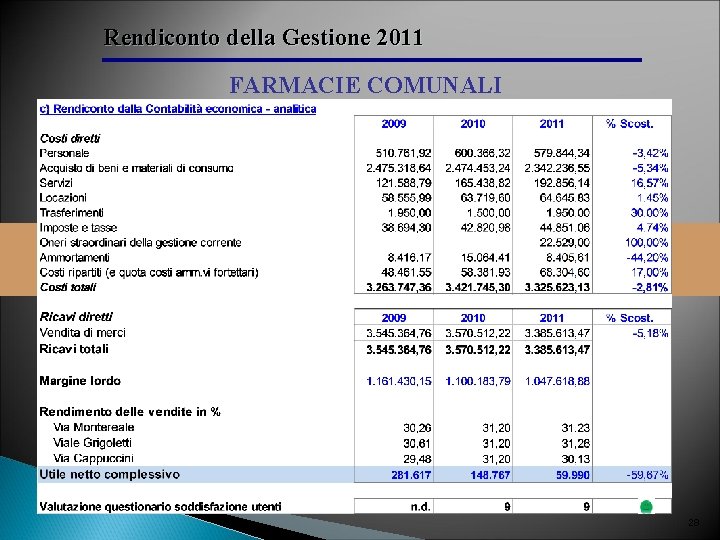Select the 'Via Montereale' row label
The image size is (720, 540).
pos(94,428)
